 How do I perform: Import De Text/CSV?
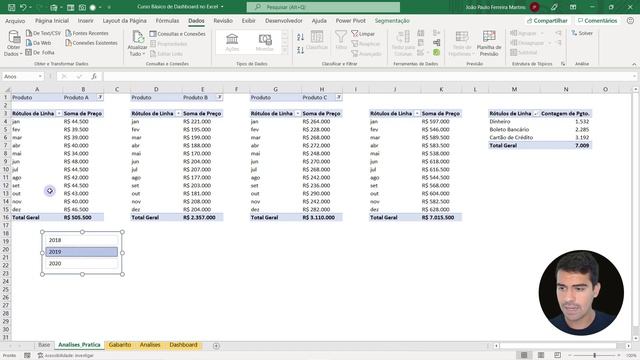click(43, 33)
